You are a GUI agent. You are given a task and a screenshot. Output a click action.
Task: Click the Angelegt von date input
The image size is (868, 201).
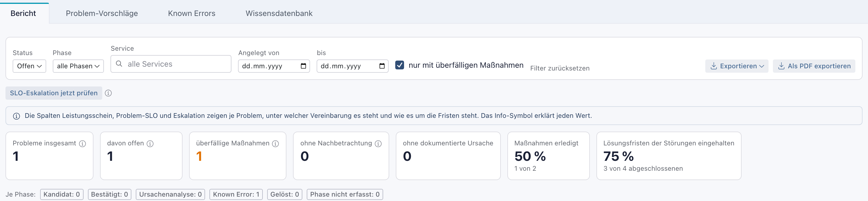pyautogui.click(x=274, y=66)
